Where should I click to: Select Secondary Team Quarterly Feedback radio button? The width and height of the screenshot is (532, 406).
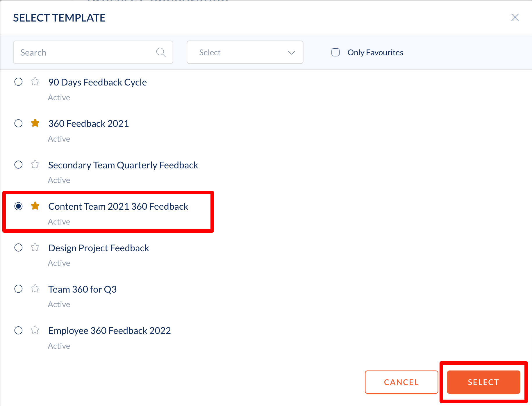pyautogui.click(x=18, y=165)
